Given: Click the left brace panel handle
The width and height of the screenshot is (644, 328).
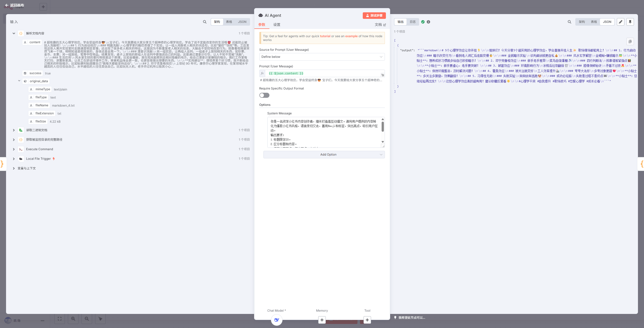Looking at the screenshot, I should [2, 164].
